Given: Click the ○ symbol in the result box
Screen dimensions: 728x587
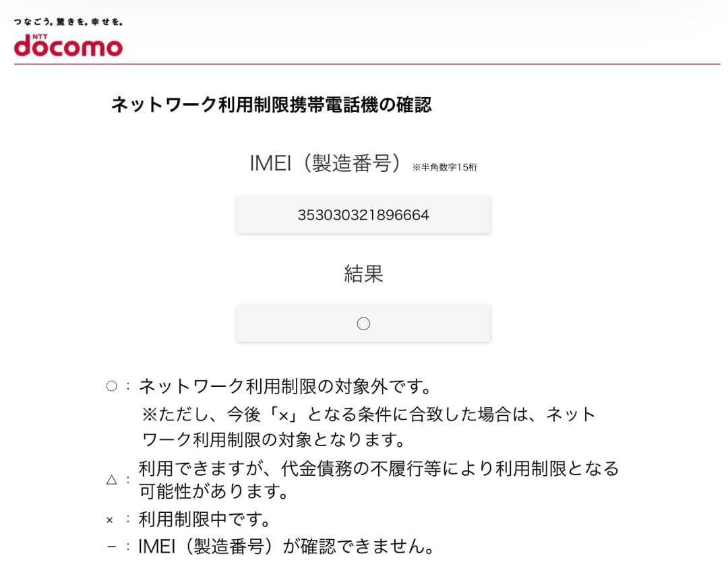Looking at the screenshot, I should [x=363, y=323].
